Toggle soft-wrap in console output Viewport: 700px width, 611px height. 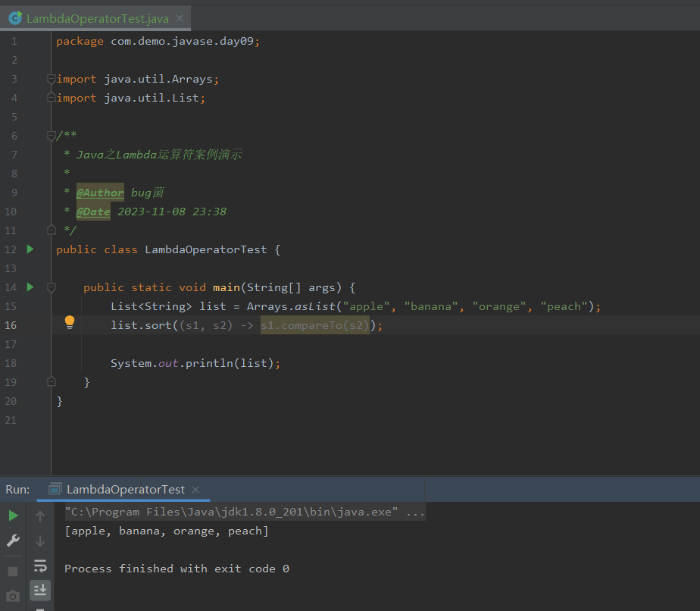click(x=40, y=566)
